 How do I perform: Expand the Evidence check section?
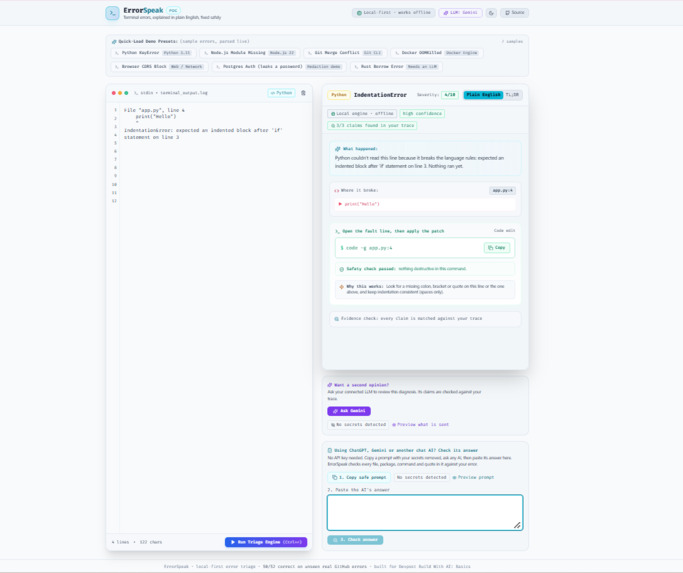(x=425, y=319)
